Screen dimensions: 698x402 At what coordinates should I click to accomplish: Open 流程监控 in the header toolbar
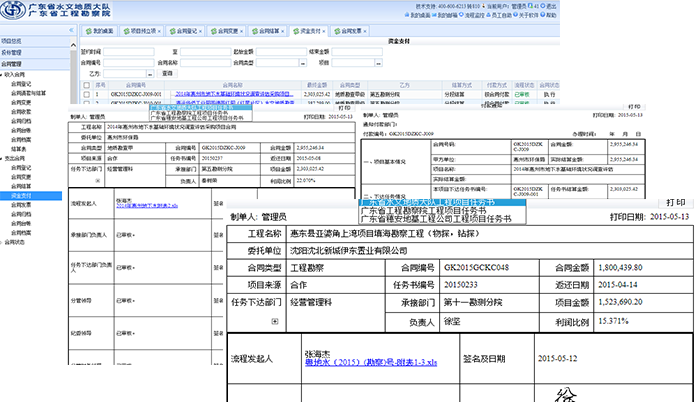tap(471, 15)
